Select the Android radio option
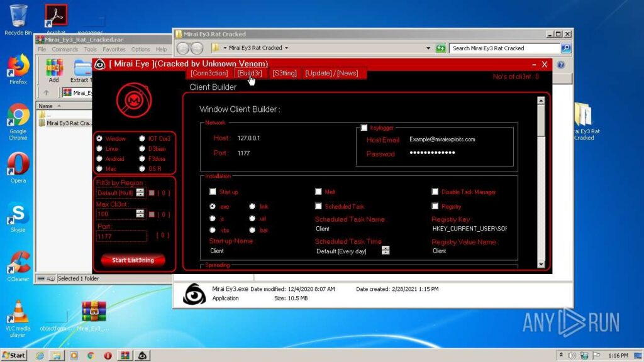 pos(99,158)
